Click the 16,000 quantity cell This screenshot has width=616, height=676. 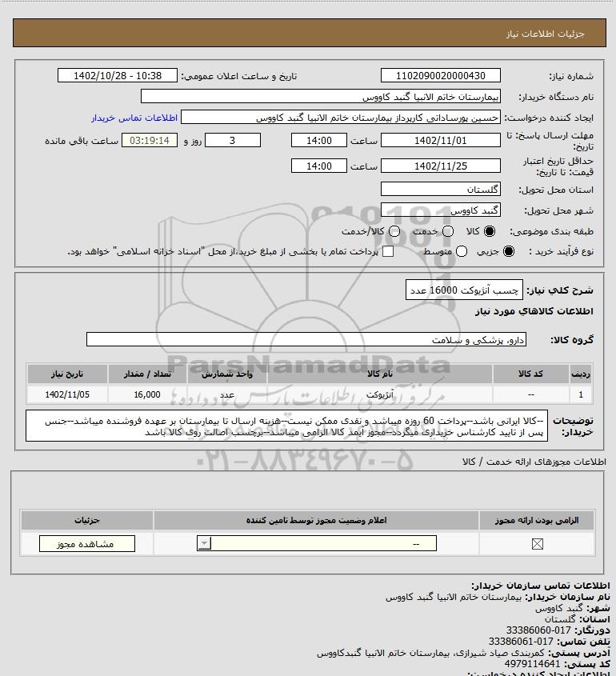(147, 394)
